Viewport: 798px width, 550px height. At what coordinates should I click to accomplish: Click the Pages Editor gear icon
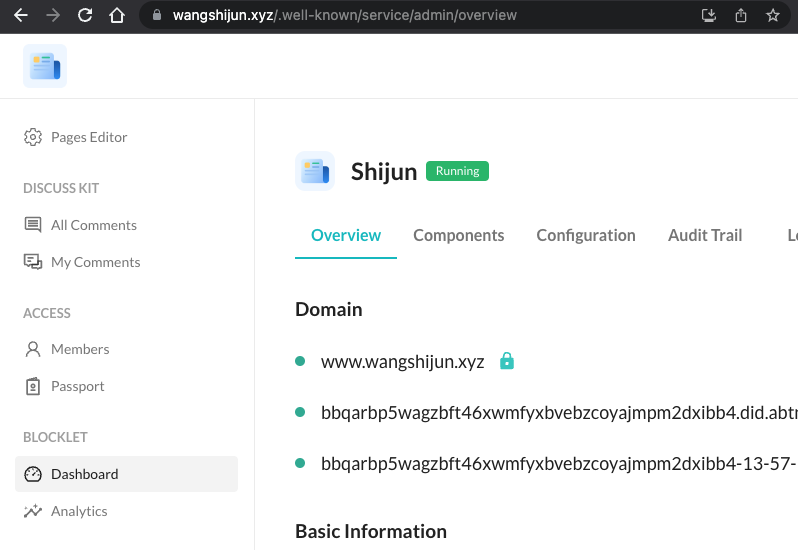tap(33, 137)
